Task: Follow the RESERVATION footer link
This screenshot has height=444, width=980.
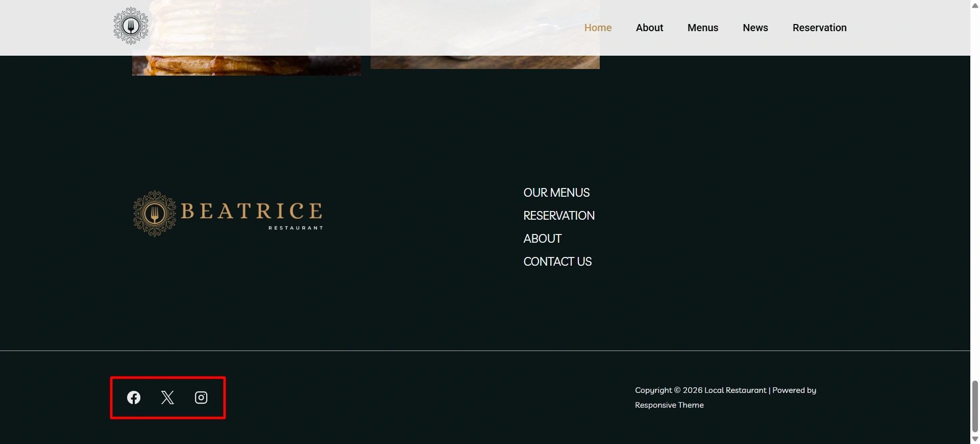Action: coord(559,216)
